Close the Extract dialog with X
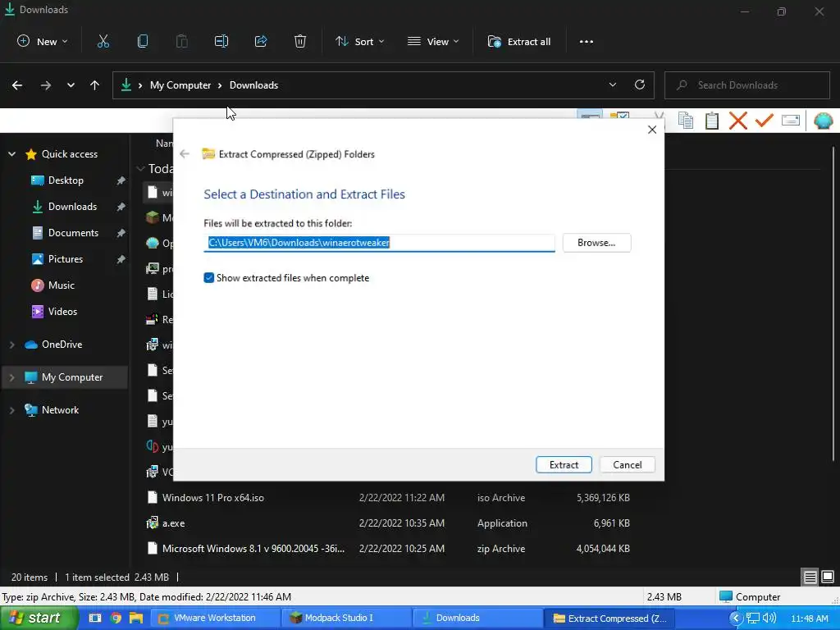The width and height of the screenshot is (840, 630). point(652,130)
